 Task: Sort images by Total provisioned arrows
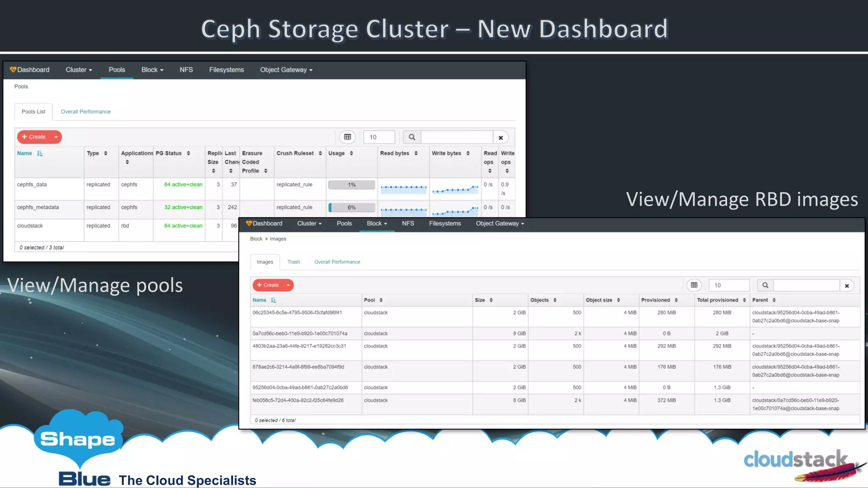click(x=744, y=300)
